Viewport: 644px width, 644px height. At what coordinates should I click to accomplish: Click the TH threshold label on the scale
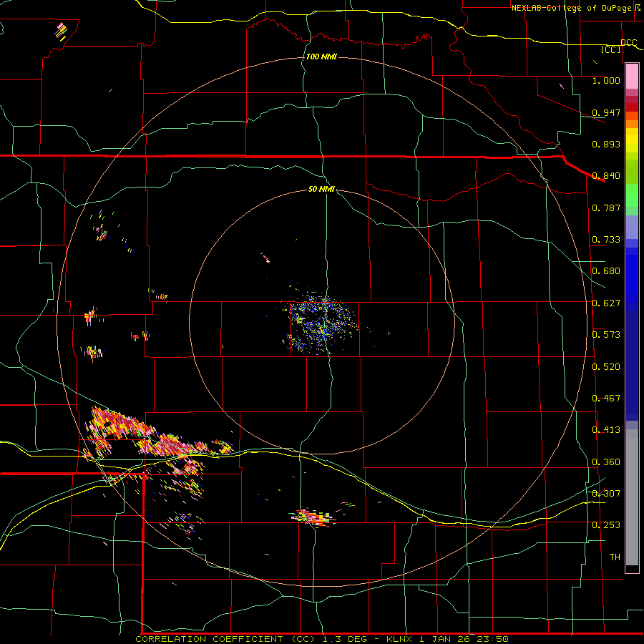point(615,557)
